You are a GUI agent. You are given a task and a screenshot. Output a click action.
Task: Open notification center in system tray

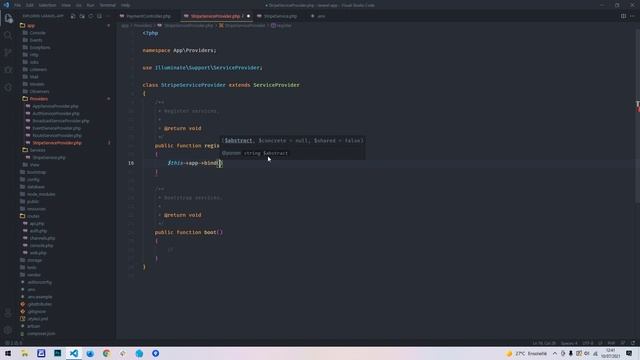pos(629,353)
